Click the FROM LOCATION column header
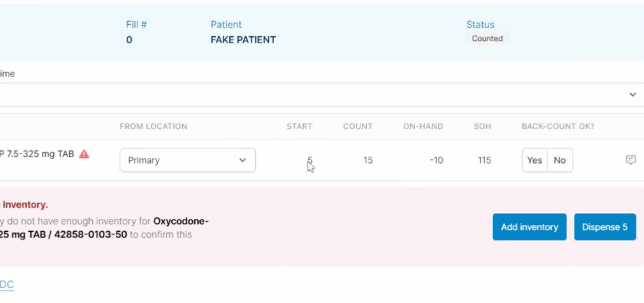 tap(153, 126)
